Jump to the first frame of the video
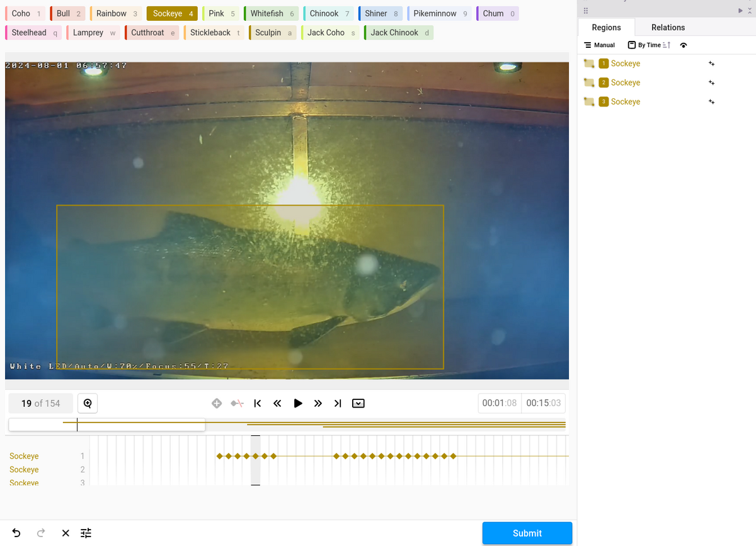 tap(257, 403)
